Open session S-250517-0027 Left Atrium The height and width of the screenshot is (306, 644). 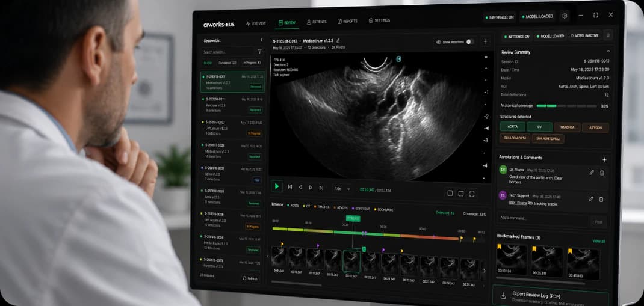click(x=232, y=127)
